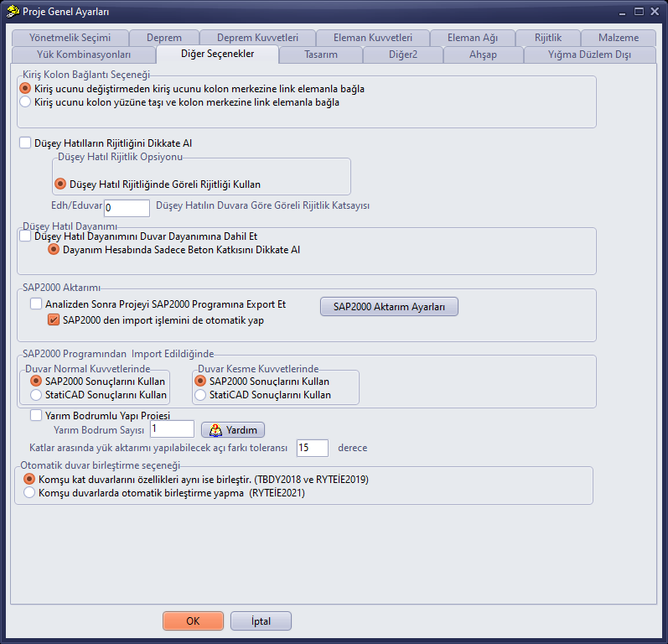Viewport: 668px width, 644px height.
Task: Switch to the Malzeme tab
Action: pos(619,38)
